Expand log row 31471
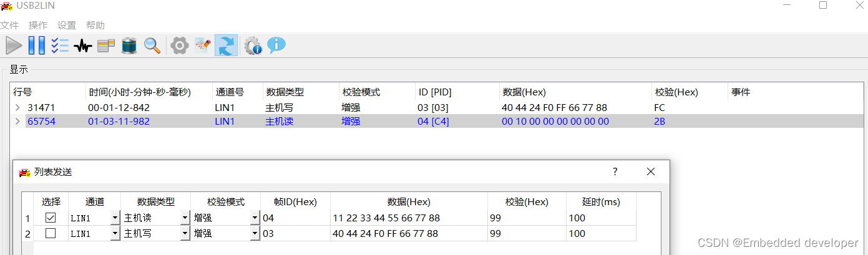Viewport: 868px width, 255px height. pos(17,108)
